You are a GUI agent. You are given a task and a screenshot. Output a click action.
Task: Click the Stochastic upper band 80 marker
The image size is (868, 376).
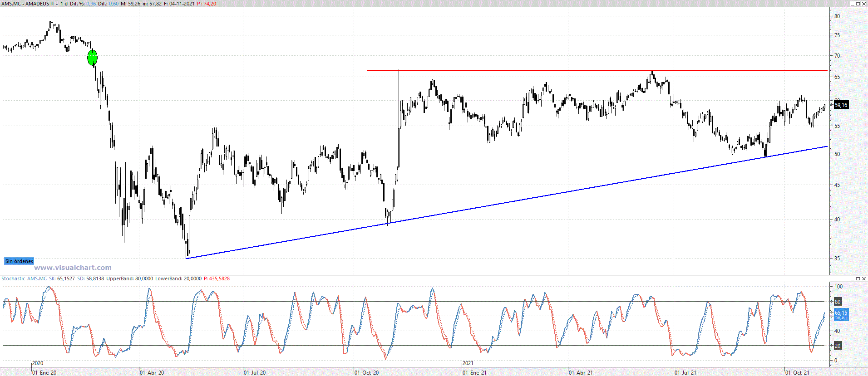click(x=838, y=302)
